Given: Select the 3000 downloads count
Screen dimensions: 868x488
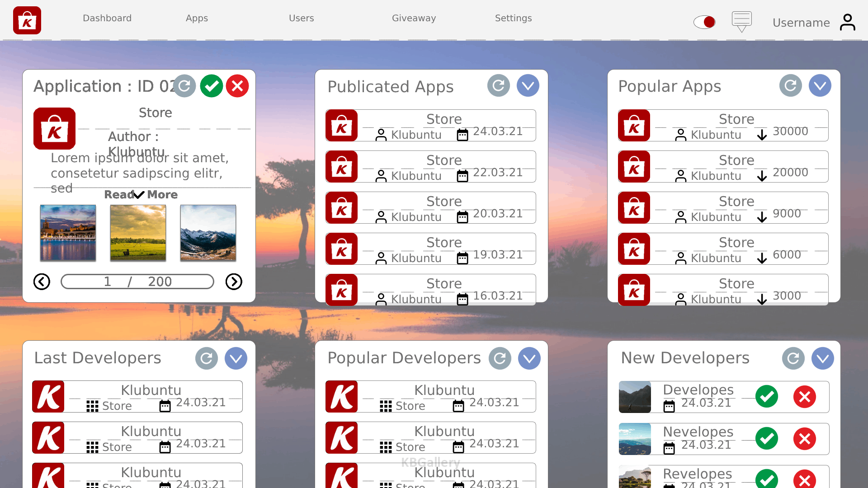Looking at the screenshot, I should [x=787, y=296].
